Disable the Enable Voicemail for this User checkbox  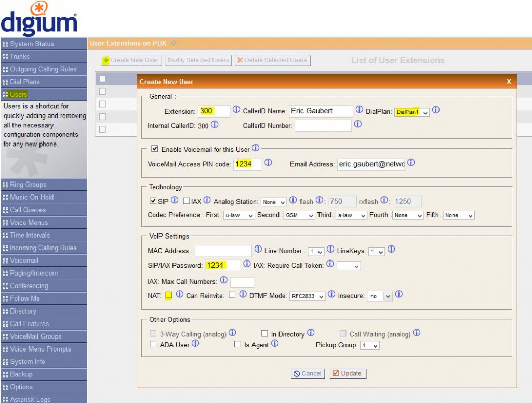pos(154,149)
